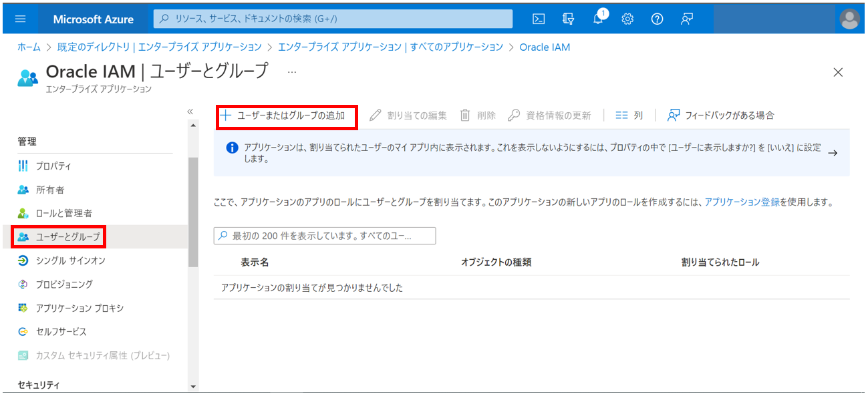The image size is (868, 396).
Task: Click the 列 columns toolbar button
Action: tap(629, 116)
